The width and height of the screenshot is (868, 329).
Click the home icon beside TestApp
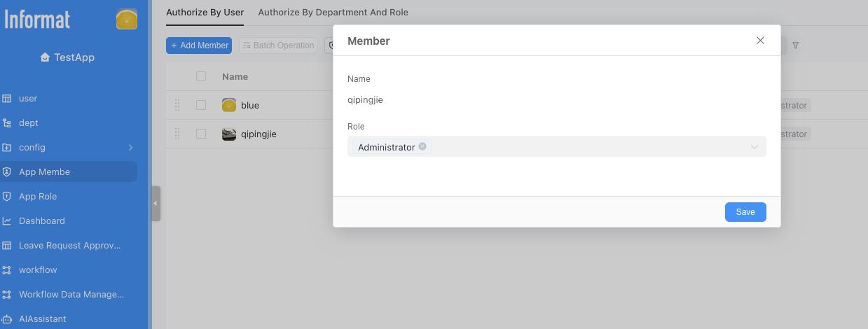(x=46, y=57)
